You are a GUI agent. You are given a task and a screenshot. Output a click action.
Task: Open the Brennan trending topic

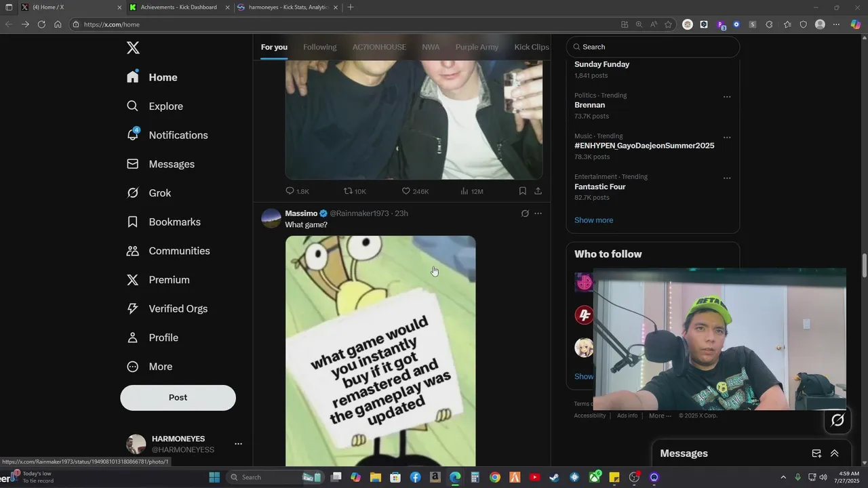[x=589, y=105]
